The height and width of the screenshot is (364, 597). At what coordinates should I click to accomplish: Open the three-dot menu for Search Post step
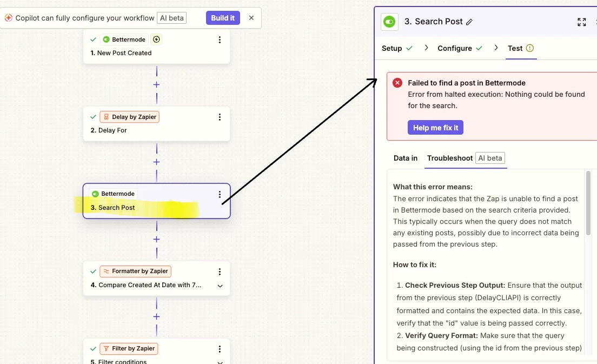click(x=220, y=195)
